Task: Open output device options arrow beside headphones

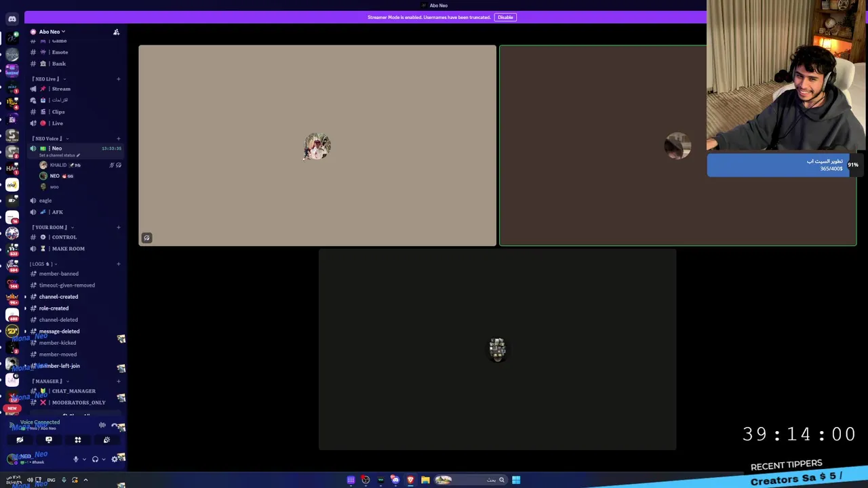Action: (x=104, y=460)
